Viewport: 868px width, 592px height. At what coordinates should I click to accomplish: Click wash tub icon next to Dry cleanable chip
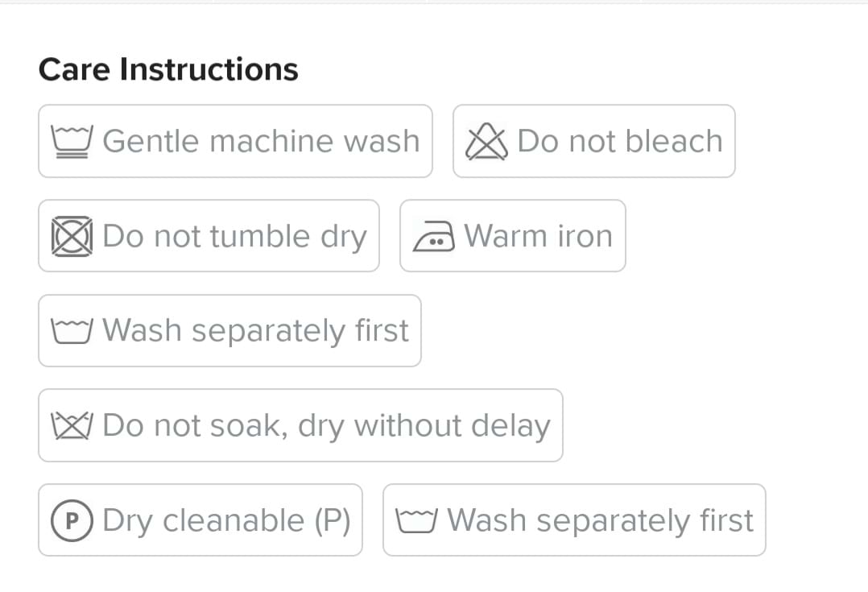click(x=417, y=520)
